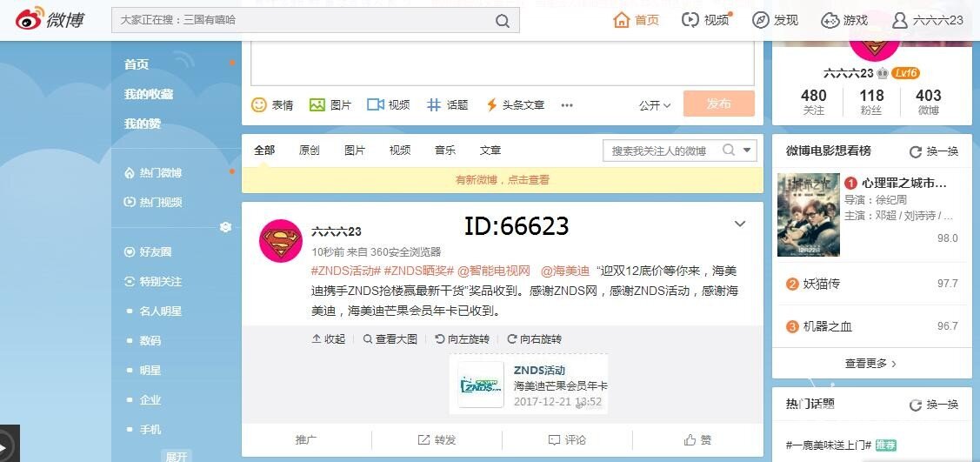980x462 pixels.
Task: Open dropdown arrow beside feed search
Action: point(747,151)
